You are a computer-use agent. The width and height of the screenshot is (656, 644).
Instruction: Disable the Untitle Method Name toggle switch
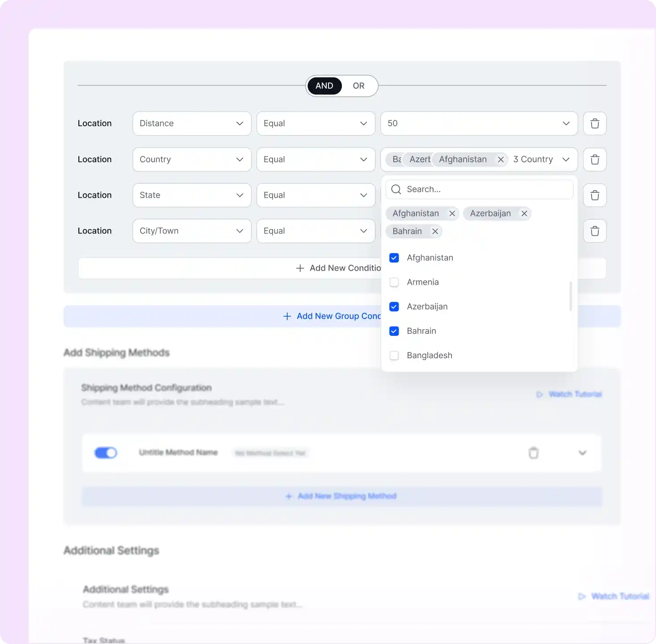point(106,453)
